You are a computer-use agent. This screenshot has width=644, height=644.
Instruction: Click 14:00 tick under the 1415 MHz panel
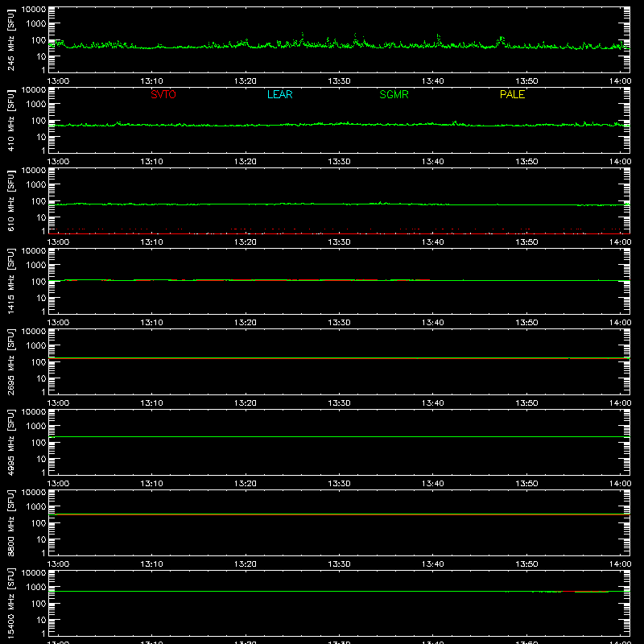[620, 323]
